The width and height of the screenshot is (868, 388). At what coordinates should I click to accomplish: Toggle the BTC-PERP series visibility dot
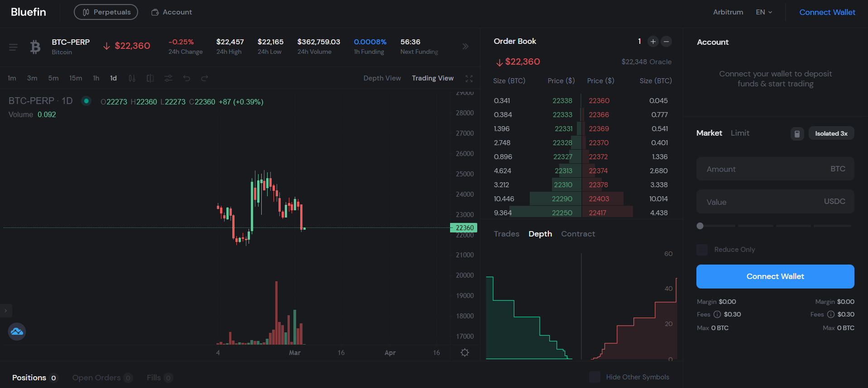pyautogui.click(x=86, y=101)
